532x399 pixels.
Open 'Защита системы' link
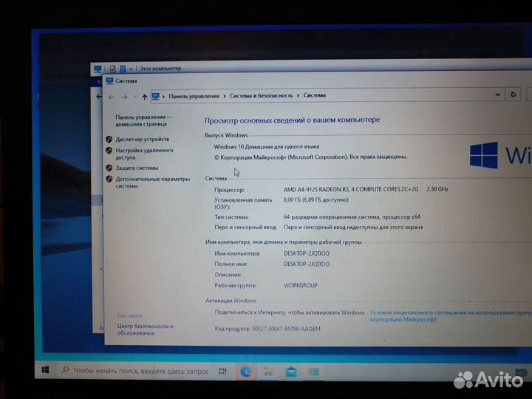[137, 168]
